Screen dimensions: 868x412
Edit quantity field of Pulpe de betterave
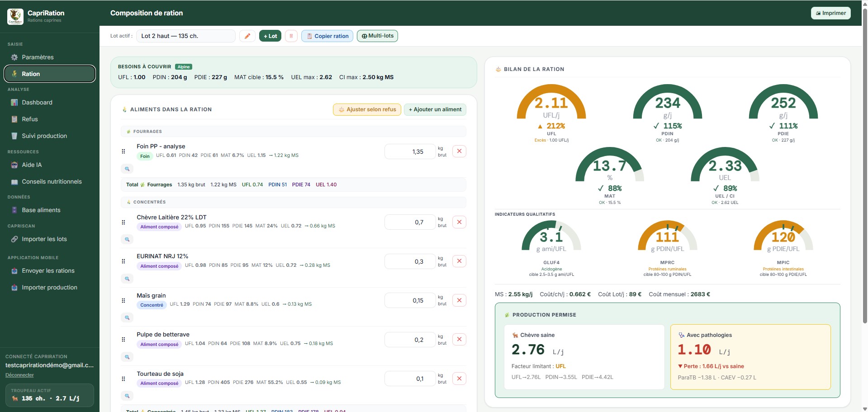pyautogui.click(x=410, y=340)
